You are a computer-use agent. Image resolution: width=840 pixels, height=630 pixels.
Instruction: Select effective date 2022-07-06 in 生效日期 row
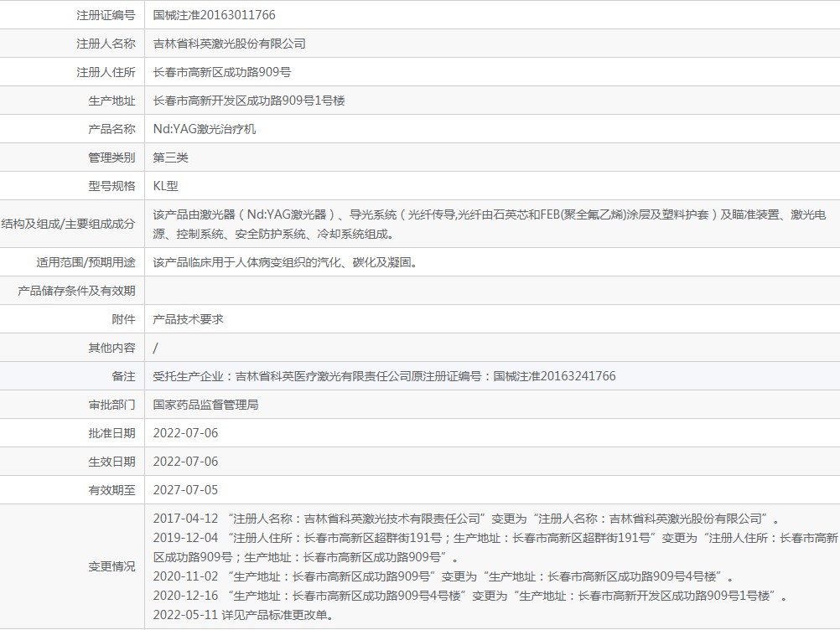(186, 462)
